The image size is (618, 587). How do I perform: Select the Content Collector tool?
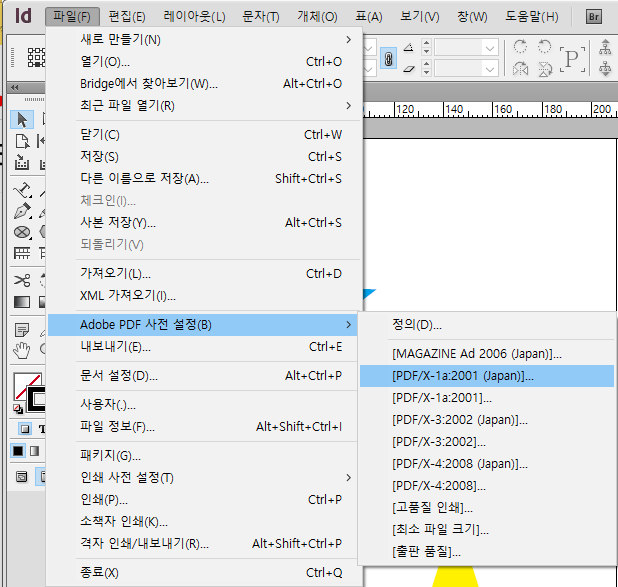click(22, 162)
